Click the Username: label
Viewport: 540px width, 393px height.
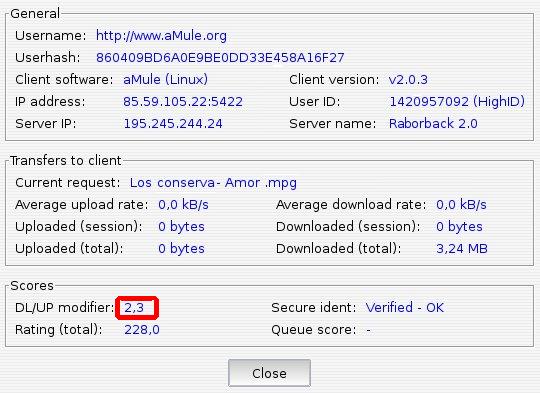51,36
